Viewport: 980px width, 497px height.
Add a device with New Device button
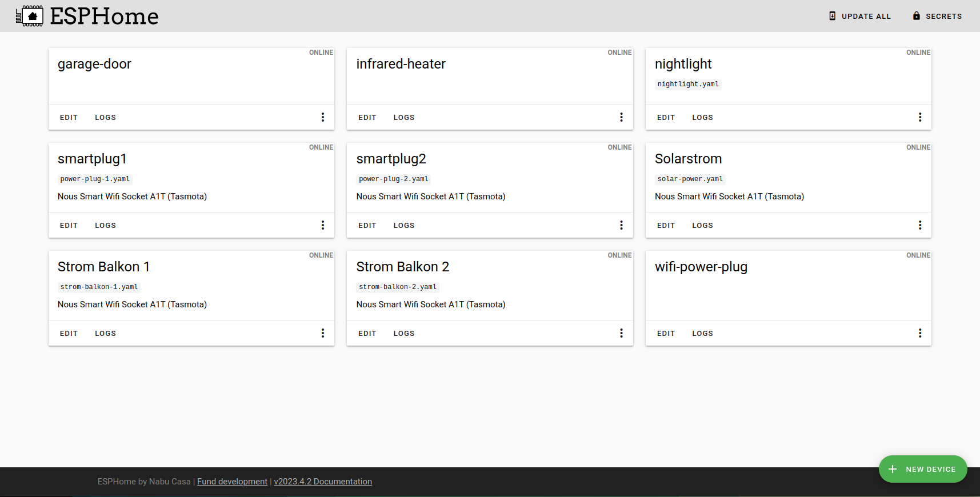click(x=923, y=469)
